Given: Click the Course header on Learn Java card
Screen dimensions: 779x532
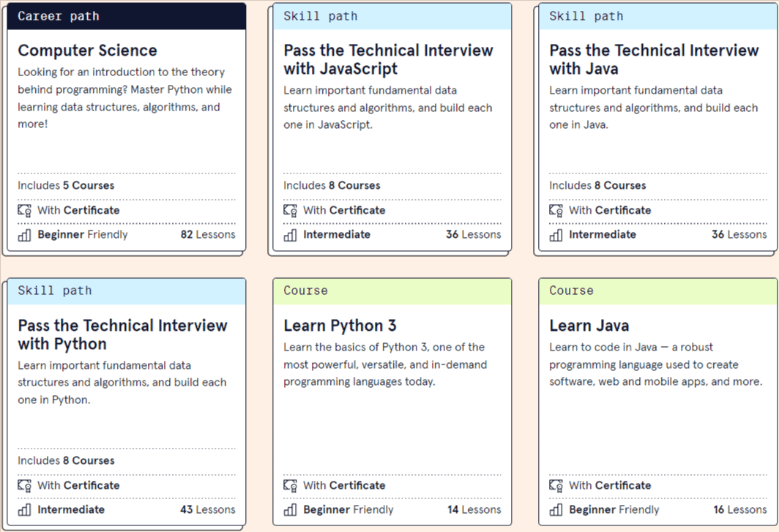Looking at the screenshot, I should [571, 291].
